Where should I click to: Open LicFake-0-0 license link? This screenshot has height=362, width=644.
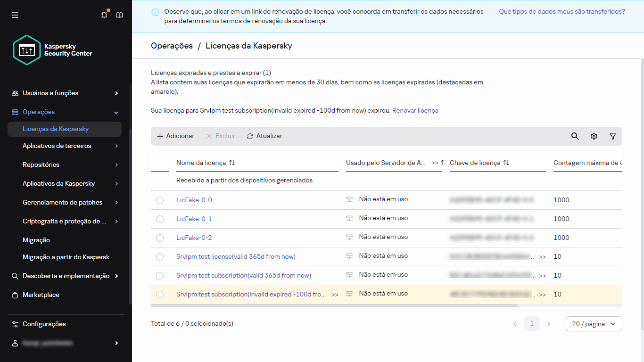194,200
